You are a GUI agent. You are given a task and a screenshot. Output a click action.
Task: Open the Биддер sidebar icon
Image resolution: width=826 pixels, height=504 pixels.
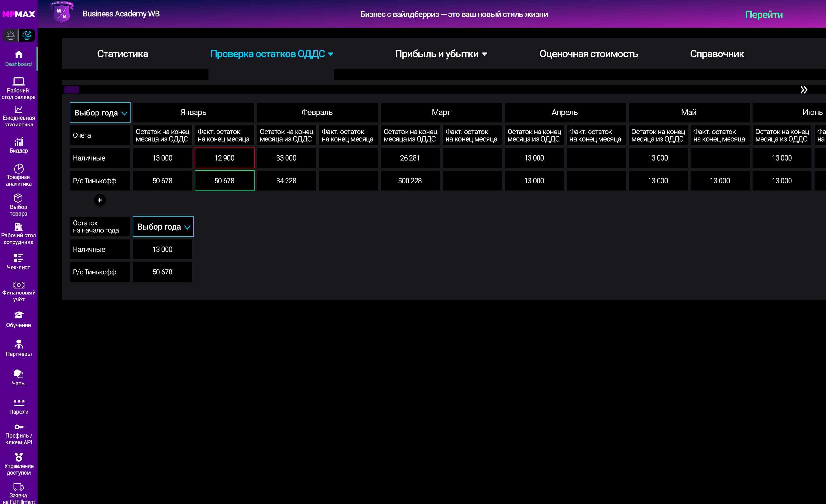18,142
